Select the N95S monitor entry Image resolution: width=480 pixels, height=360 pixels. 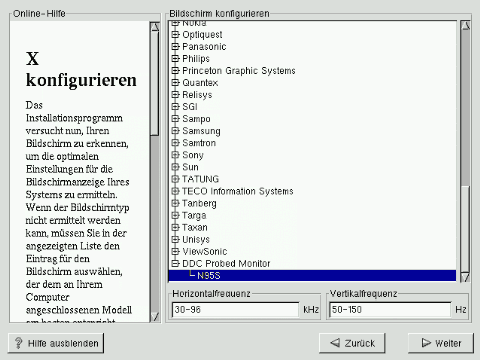pos(312,276)
